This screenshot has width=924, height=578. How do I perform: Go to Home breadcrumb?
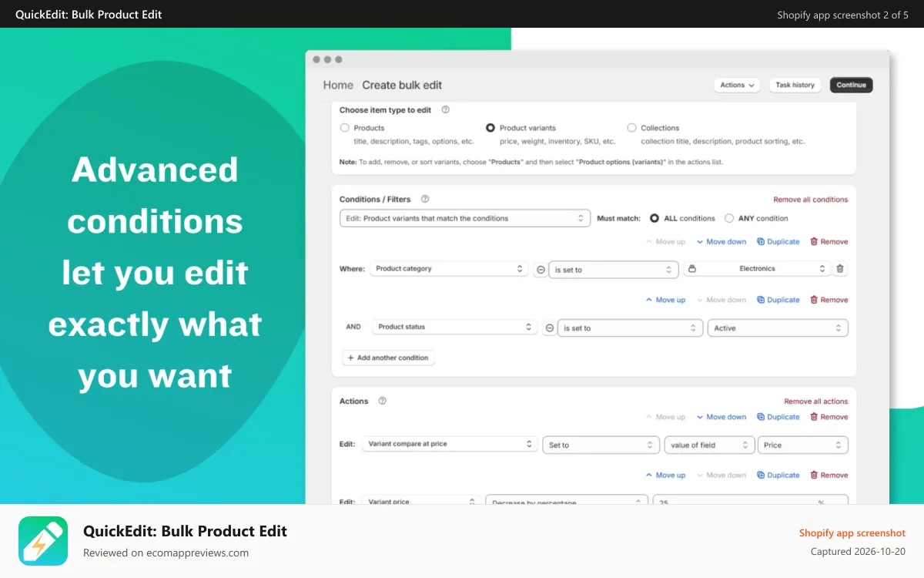(338, 85)
